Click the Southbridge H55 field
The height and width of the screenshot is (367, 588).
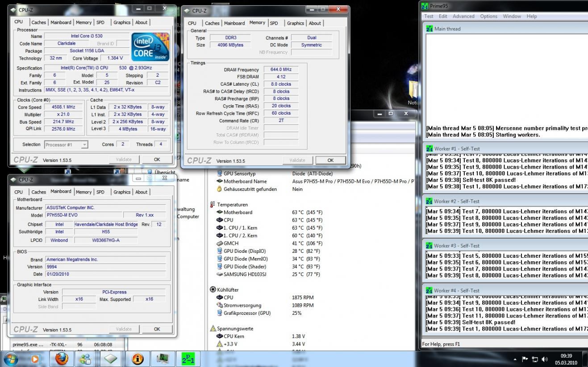click(106, 232)
